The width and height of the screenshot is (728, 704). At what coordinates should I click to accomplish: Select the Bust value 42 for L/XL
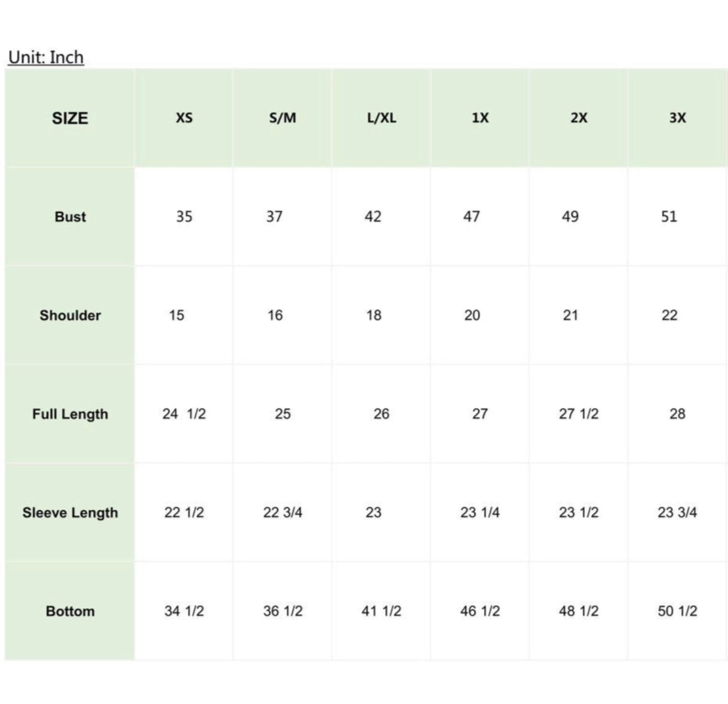tap(373, 216)
